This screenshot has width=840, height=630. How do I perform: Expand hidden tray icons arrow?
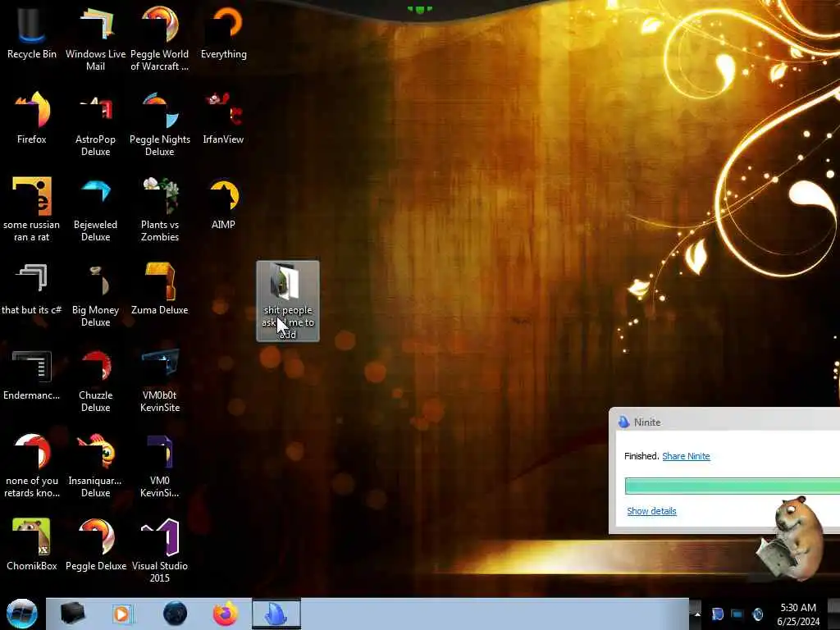(697, 614)
